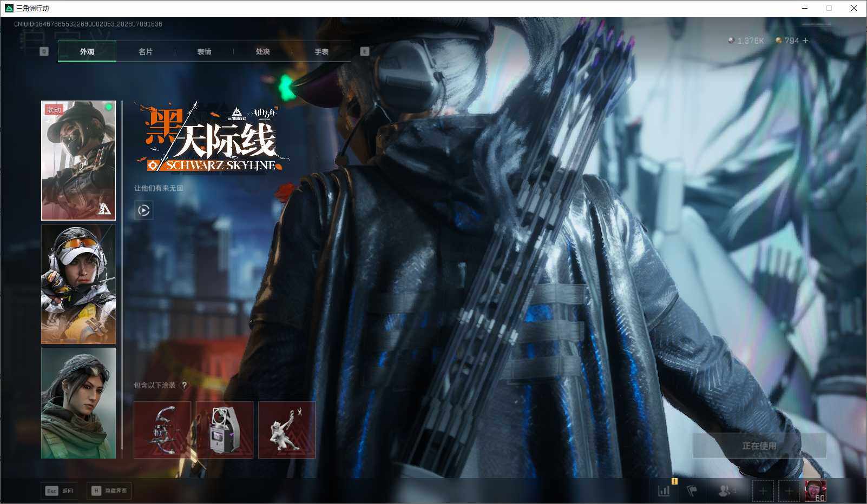Click the 正在使用 button
The height and width of the screenshot is (504, 867).
tap(759, 446)
